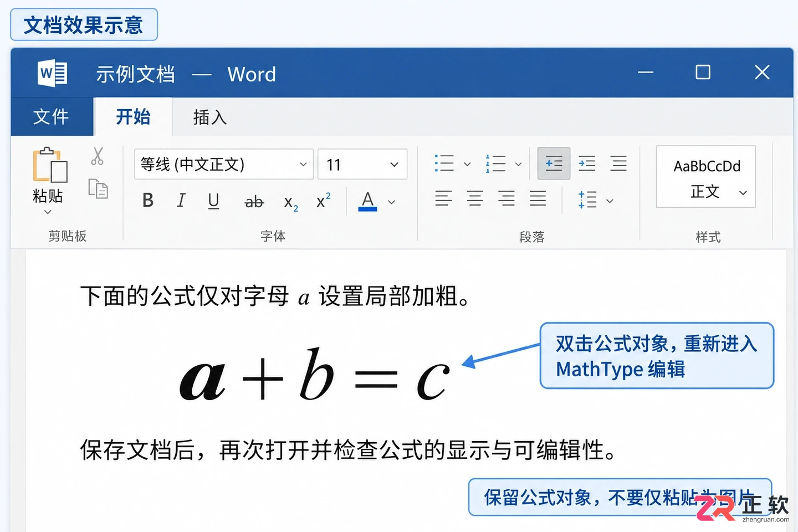
Task: Switch to the 开始 tab
Action: click(133, 116)
